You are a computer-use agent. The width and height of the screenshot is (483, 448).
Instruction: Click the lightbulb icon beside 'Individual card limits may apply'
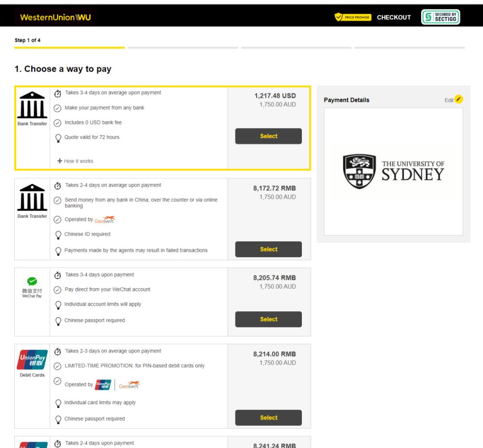pos(58,403)
